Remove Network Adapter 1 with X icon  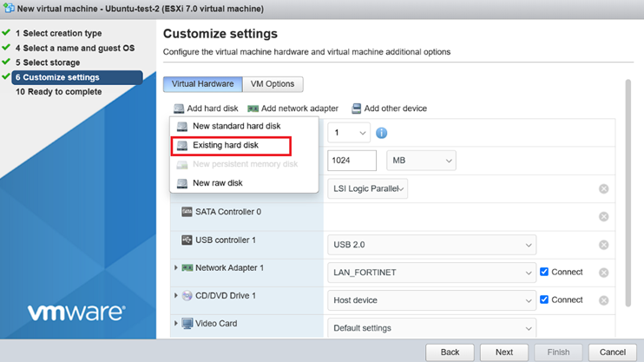(603, 273)
